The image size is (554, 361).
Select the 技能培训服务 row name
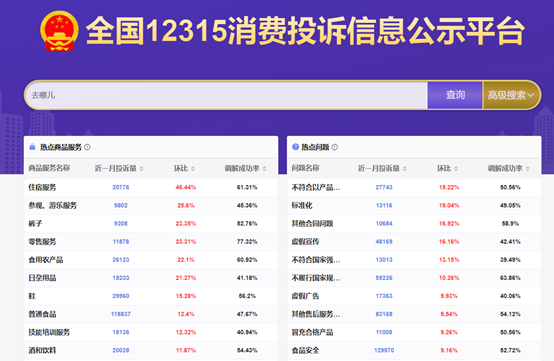pos(49,332)
